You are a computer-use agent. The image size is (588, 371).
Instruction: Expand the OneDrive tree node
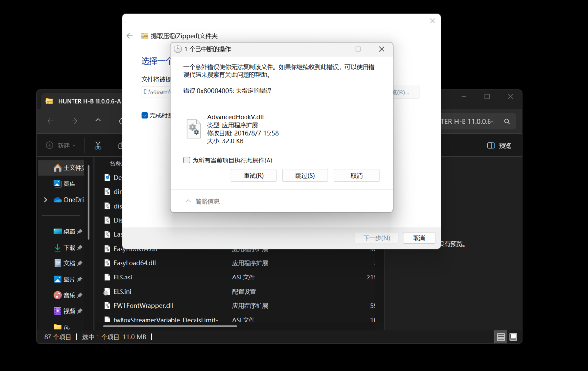46,200
